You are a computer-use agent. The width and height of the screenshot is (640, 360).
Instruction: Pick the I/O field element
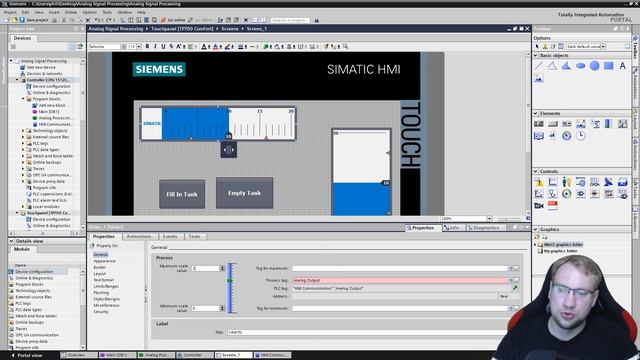(x=539, y=124)
